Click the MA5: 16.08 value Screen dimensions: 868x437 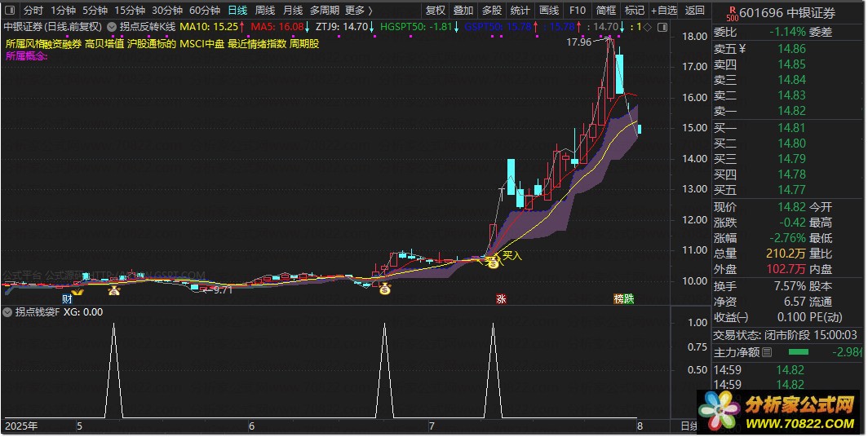click(x=277, y=27)
